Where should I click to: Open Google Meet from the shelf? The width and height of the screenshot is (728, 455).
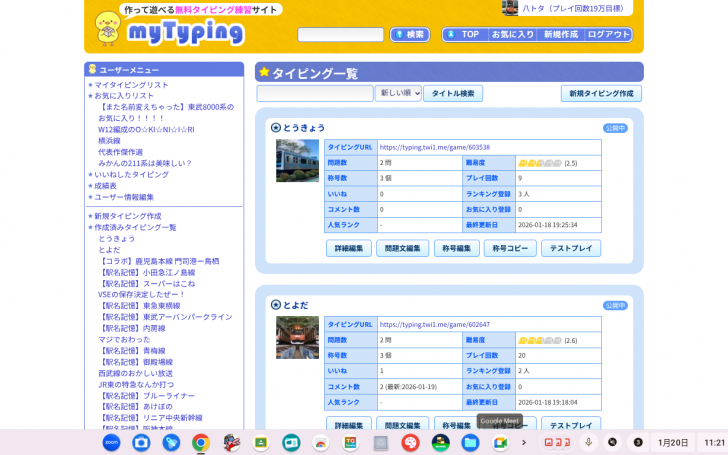coord(500,442)
